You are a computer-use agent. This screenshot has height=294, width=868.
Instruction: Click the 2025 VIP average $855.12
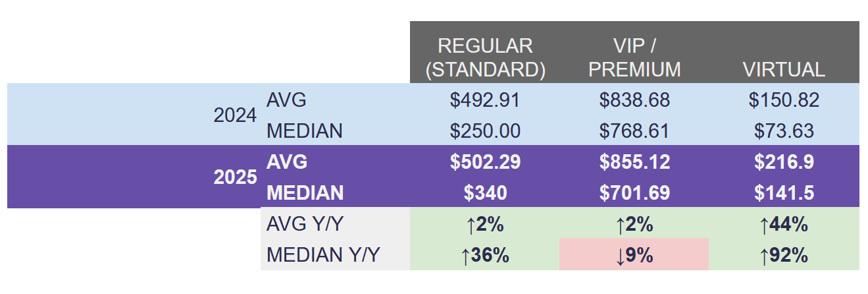tap(634, 162)
